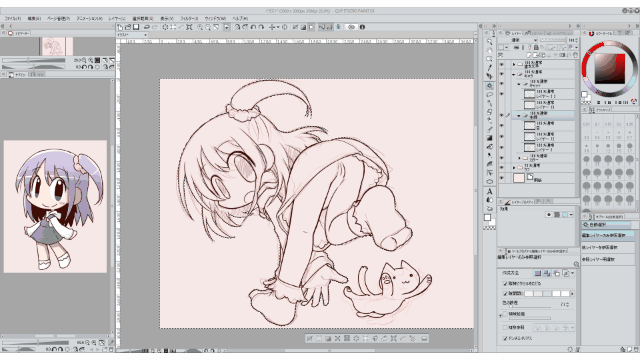Select the ellipse Balloon tool in tool palette

(x=489, y=182)
